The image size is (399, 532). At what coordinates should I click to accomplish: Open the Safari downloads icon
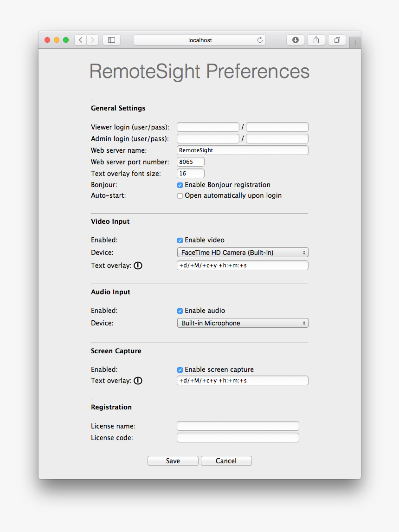[x=295, y=40]
